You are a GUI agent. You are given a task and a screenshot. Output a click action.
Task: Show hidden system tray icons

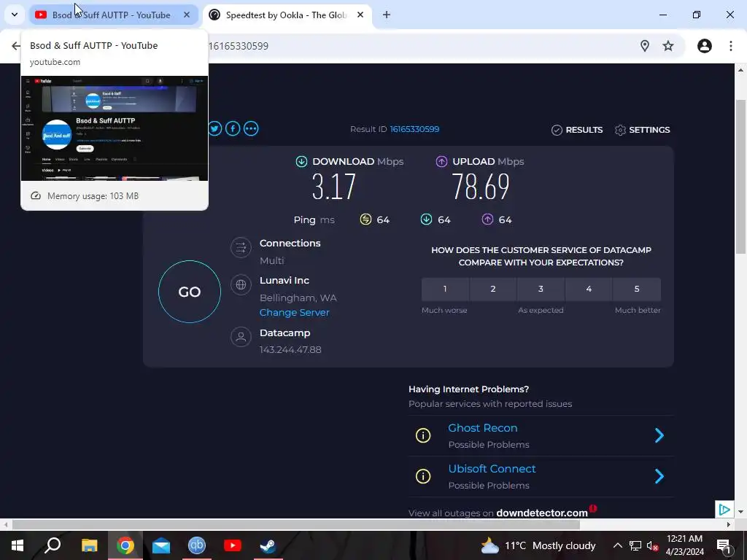click(x=617, y=545)
